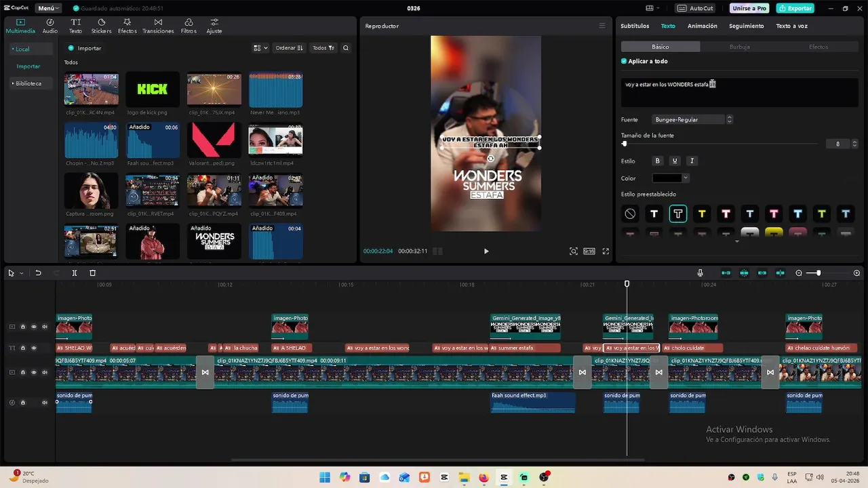Lock the image overlay track
Image resolution: width=868 pixels, height=488 pixels.
tap(23, 327)
